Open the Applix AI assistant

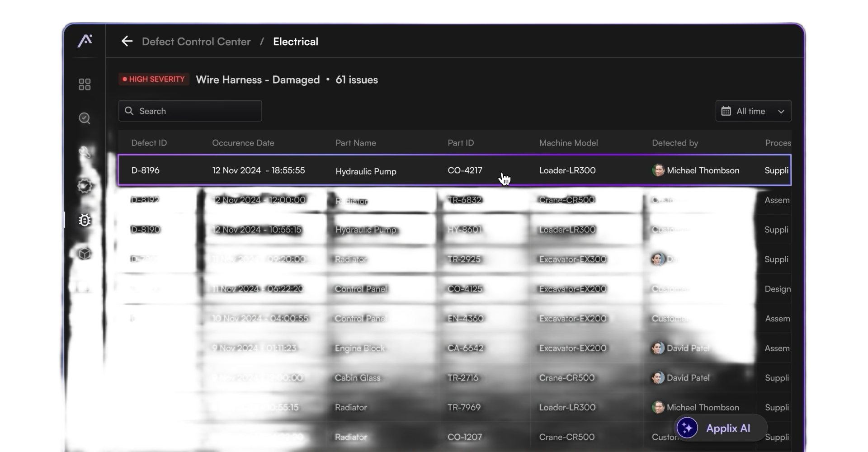click(x=721, y=428)
